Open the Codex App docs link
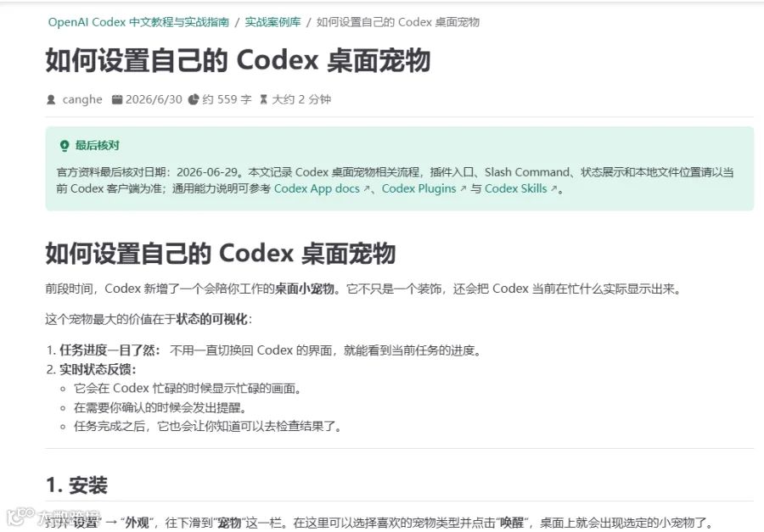The height and width of the screenshot is (532, 764). coord(317,188)
